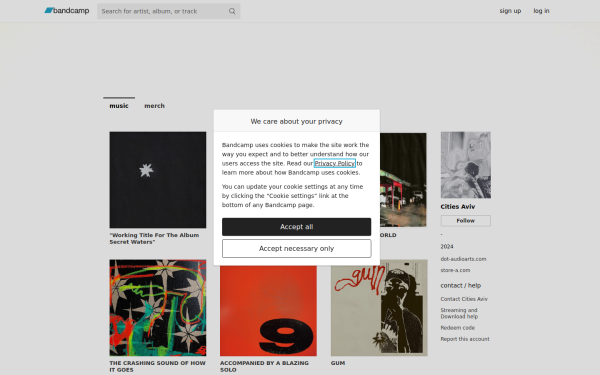This screenshot has width=600, height=375.
Task: Click Contact Cities Aviv
Action: [464, 299]
